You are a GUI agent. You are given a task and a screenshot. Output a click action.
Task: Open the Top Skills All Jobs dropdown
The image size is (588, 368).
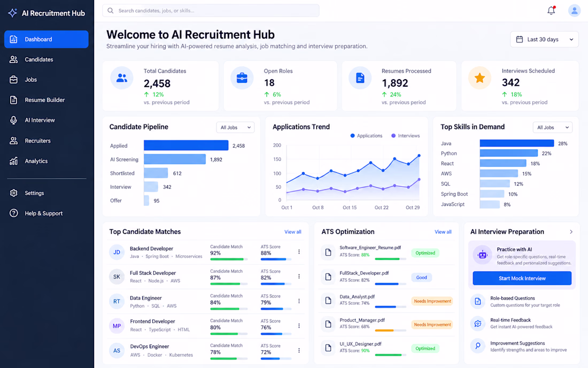(552, 127)
